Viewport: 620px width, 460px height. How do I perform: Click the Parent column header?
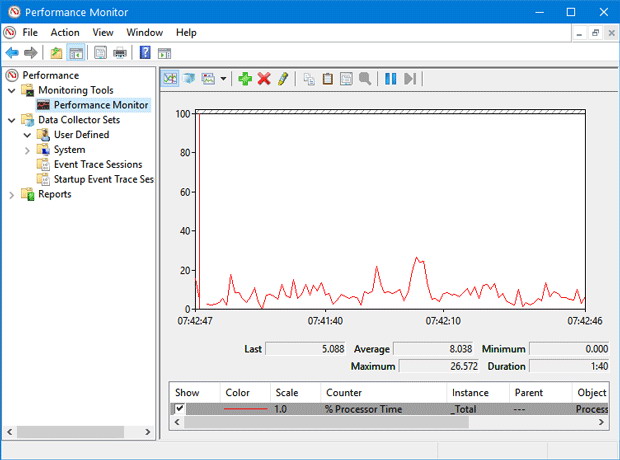[540, 392]
